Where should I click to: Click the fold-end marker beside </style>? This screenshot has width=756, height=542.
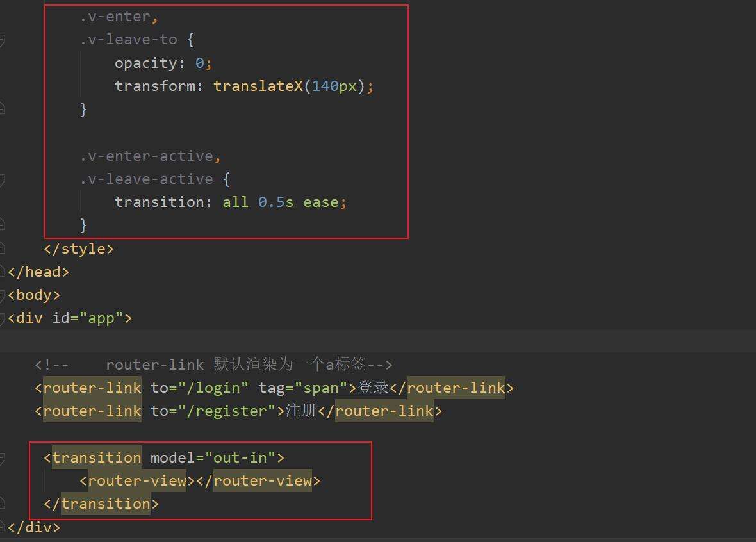click(x=2, y=249)
